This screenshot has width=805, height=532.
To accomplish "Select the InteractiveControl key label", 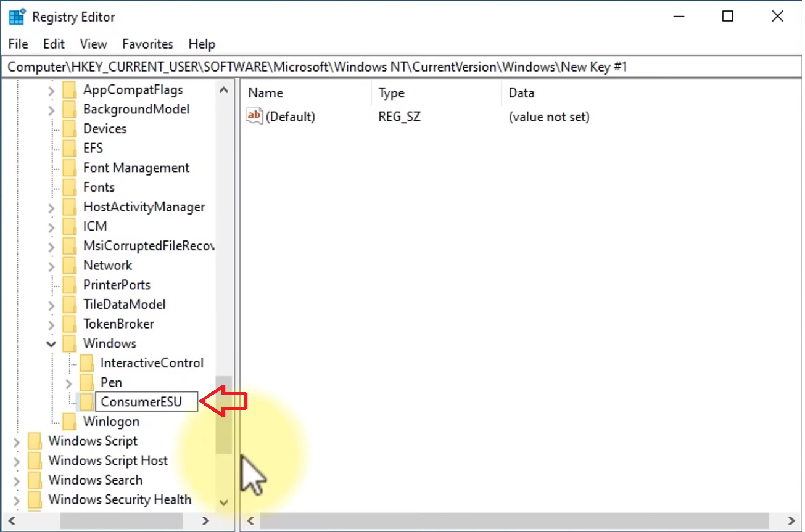I will (152, 363).
